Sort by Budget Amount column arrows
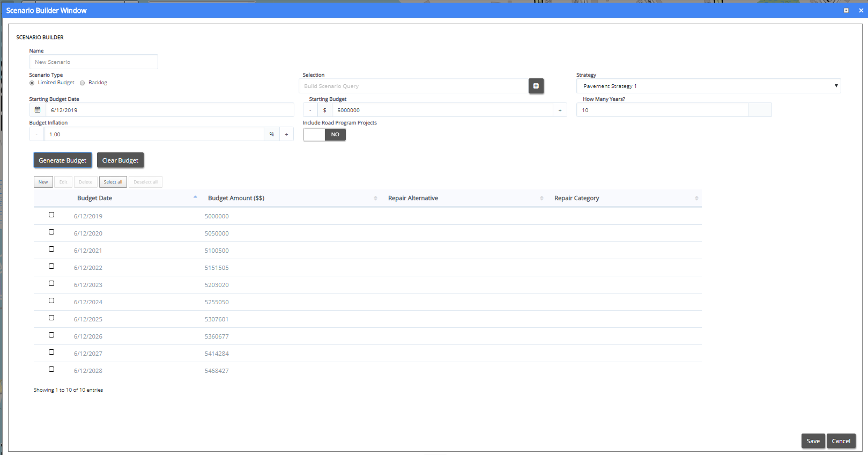The image size is (868, 455). coord(375,198)
